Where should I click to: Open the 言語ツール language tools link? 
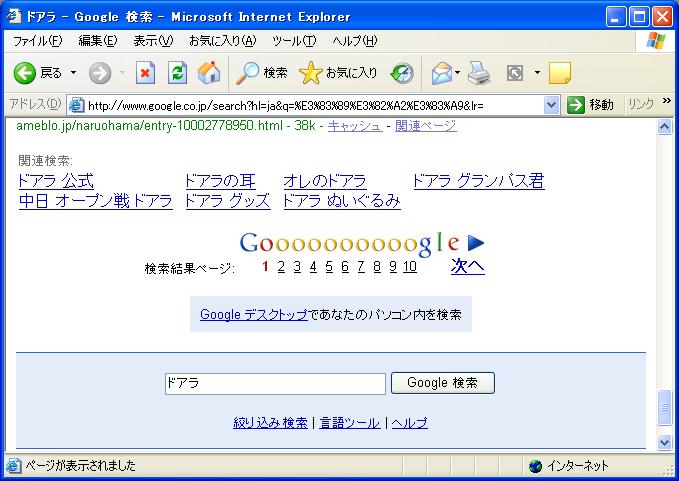349,423
